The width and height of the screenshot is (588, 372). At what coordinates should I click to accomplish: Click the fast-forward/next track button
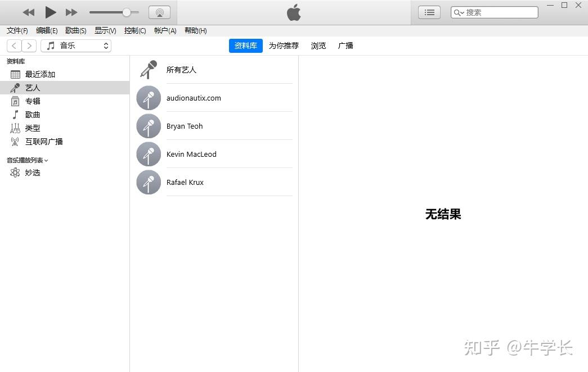click(x=71, y=12)
